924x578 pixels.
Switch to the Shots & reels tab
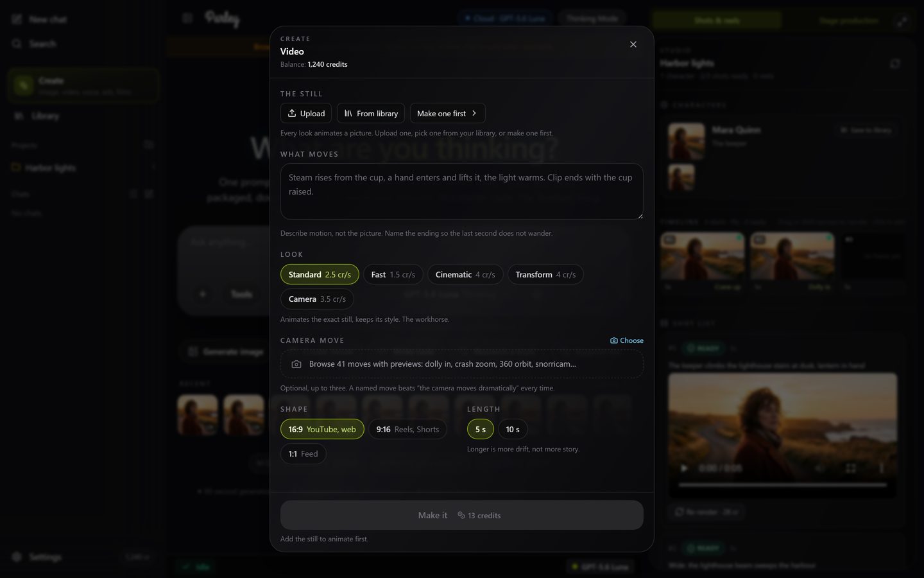point(717,21)
